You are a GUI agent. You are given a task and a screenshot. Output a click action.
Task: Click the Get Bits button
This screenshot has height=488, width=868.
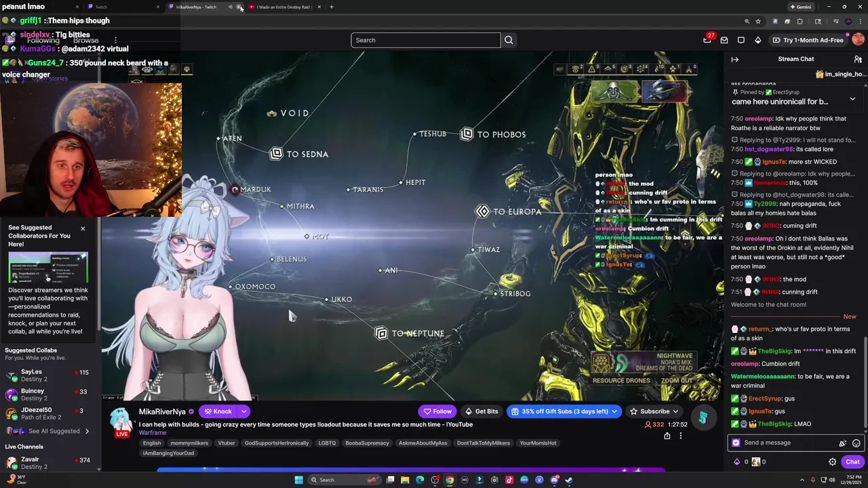tap(481, 411)
